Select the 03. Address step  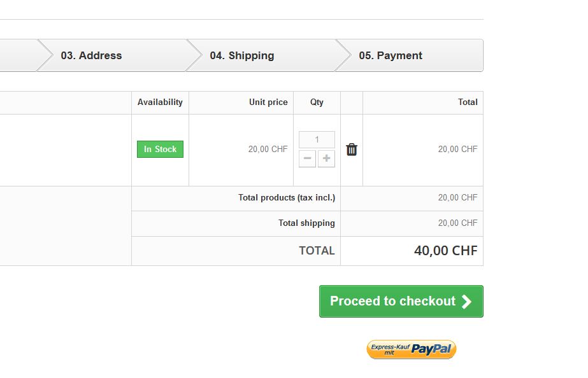(91, 55)
